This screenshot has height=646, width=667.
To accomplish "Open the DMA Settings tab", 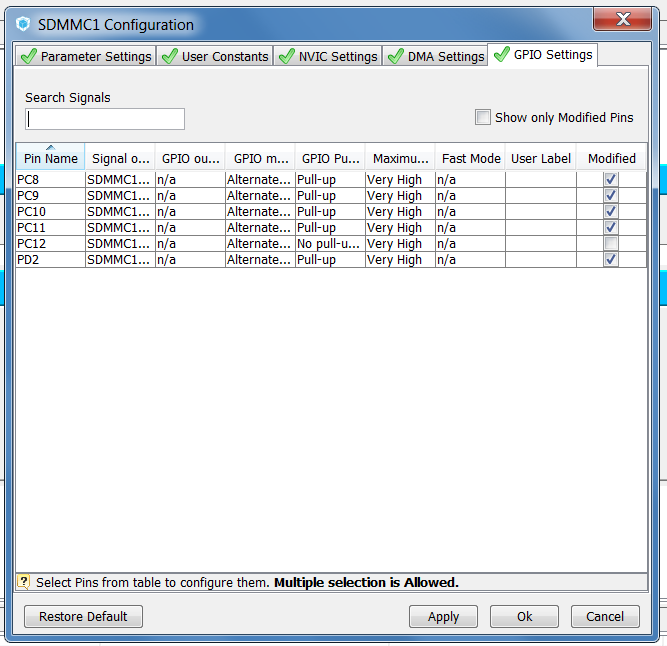I will [436, 56].
